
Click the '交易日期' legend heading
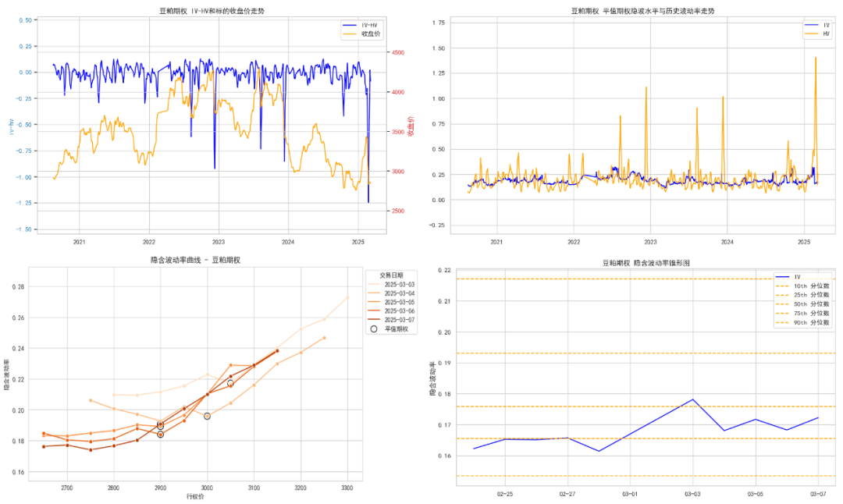(x=391, y=275)
